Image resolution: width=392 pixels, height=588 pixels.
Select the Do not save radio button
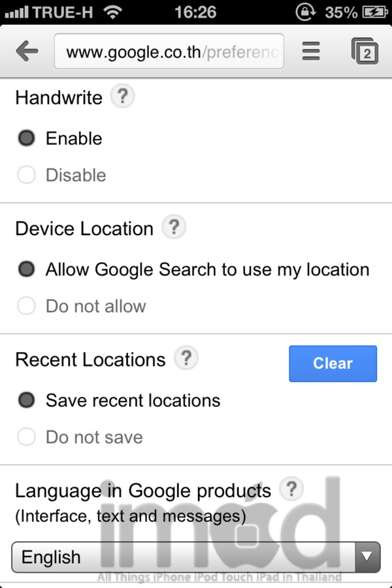pos(27,437)
